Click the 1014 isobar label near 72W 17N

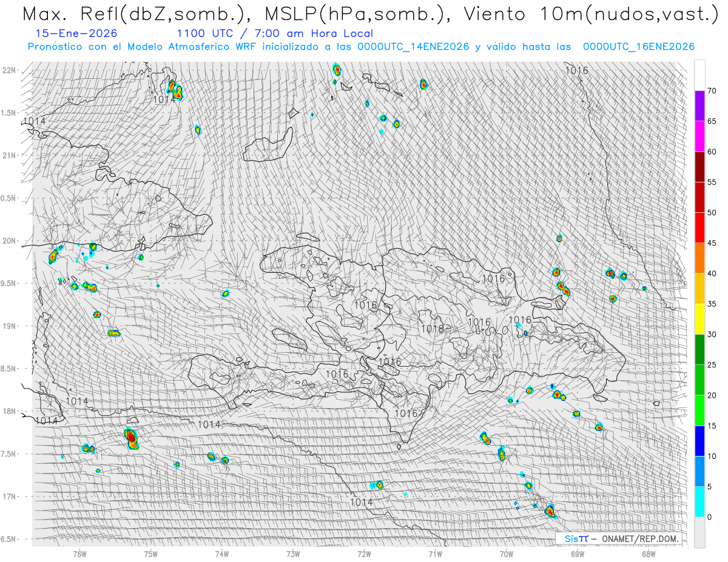coord(361,502)
